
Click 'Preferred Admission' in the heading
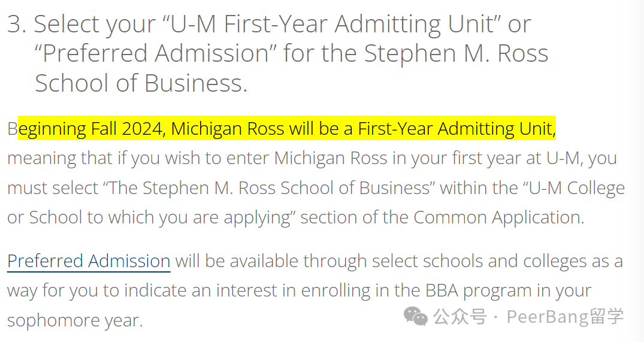tap(156, 53)
